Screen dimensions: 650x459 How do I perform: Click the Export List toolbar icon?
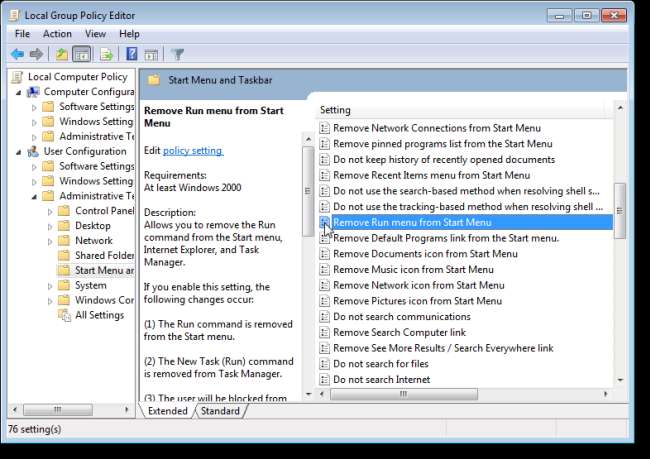point(106,54)
